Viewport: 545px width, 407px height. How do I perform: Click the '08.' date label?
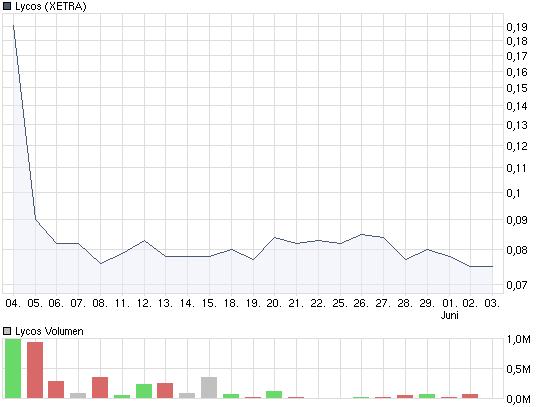(100, 303)
